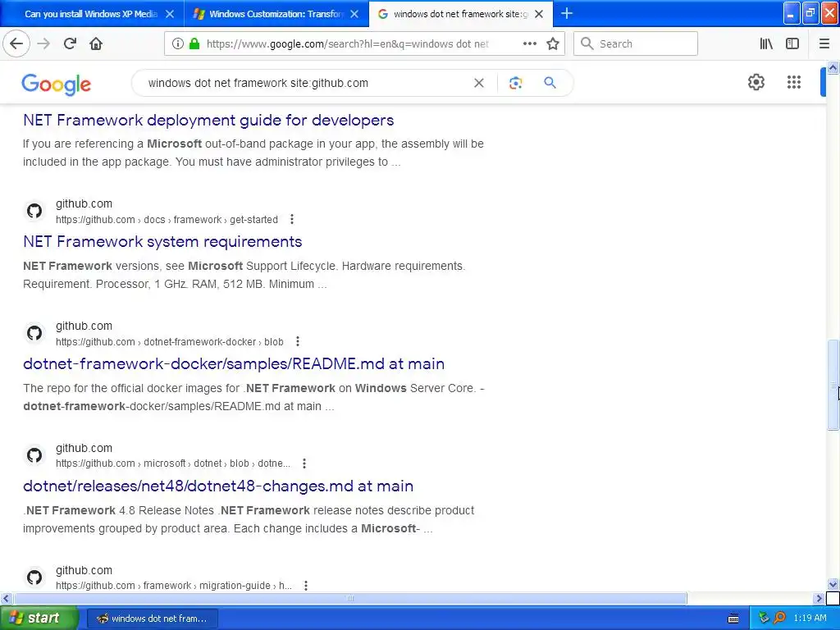Click github.com label above migration-guide result

(x=84, y=571)
